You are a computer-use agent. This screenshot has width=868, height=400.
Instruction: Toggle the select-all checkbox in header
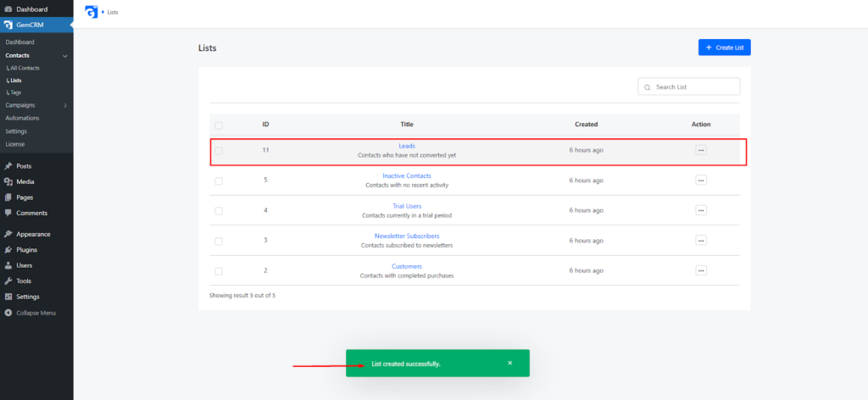pyautogui.click(x=219, y=125)
